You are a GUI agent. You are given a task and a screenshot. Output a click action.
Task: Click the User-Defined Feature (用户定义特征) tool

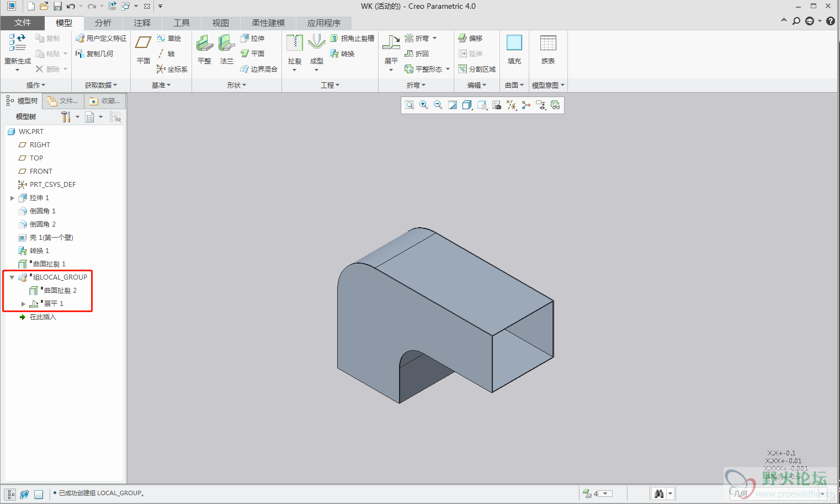pos(101,38)
